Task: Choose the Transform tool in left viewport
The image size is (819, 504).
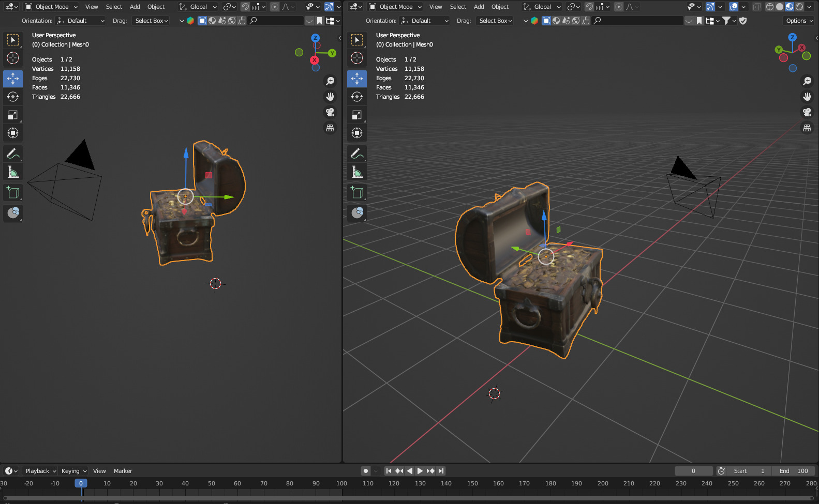Action: tap(13, 133)
